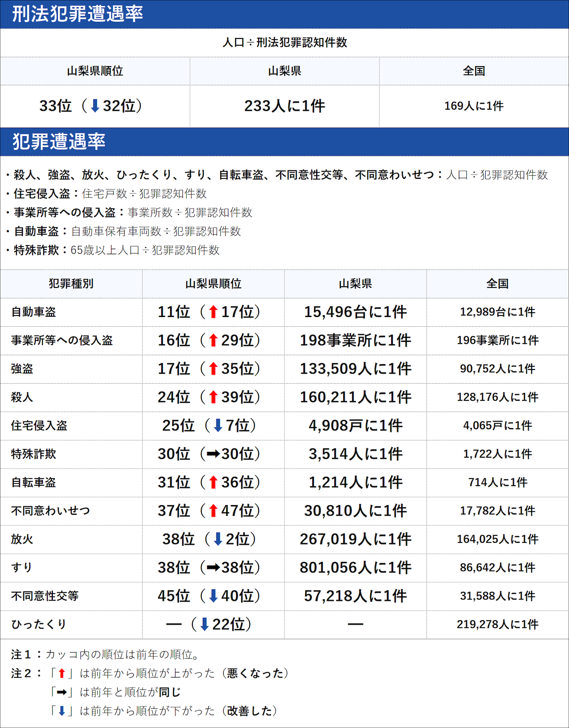
Task: Click the 17,782人に1件 cell
Action: 498,511
